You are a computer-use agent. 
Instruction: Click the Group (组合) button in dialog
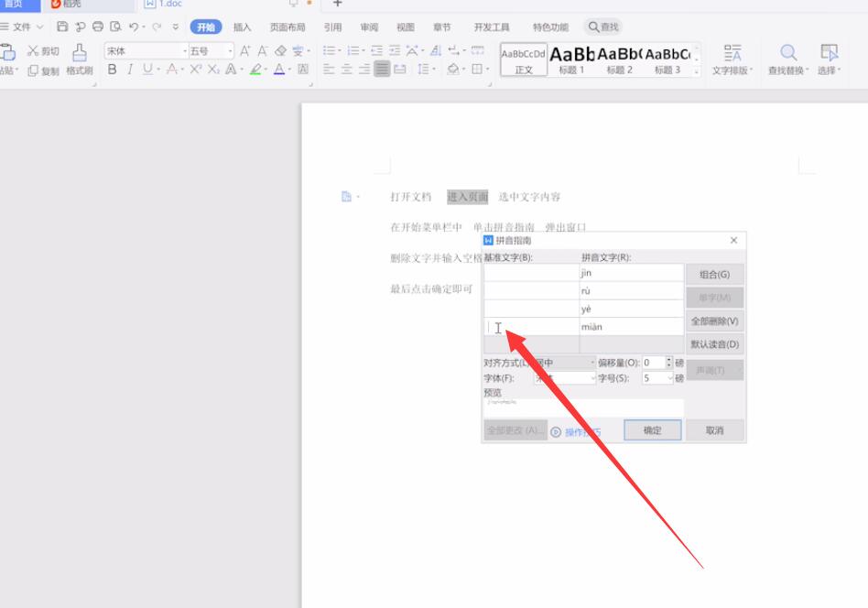pyautogui.click(x=715, y=274)
